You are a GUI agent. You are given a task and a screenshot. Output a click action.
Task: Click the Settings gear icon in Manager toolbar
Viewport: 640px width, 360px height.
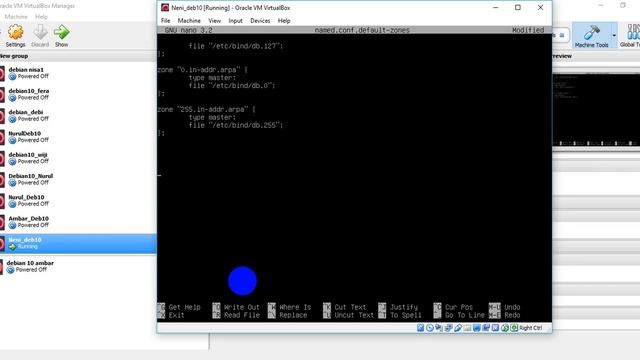coord(16,32)
